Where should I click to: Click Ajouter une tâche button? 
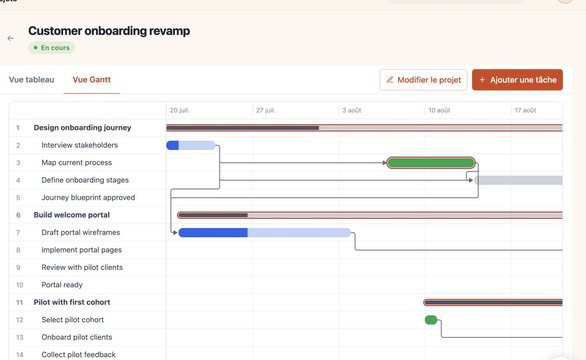(x=517, y=80)
